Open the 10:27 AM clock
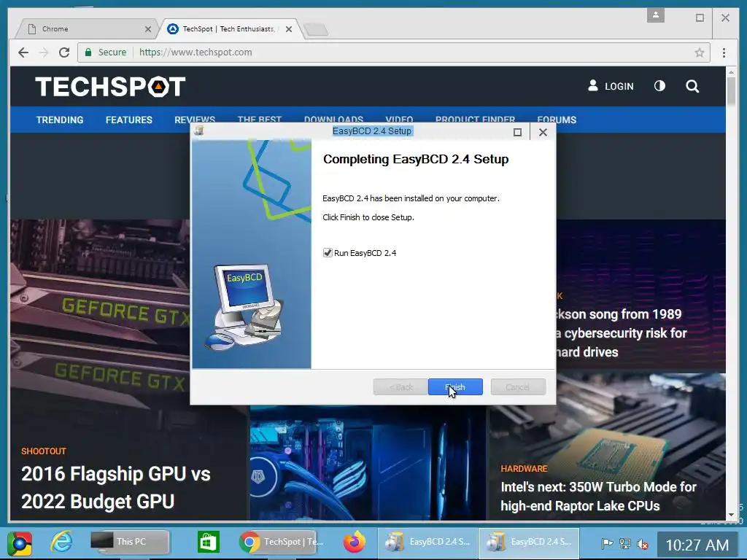This screenshot has width=747, height=560. click(x=697, y=545)
